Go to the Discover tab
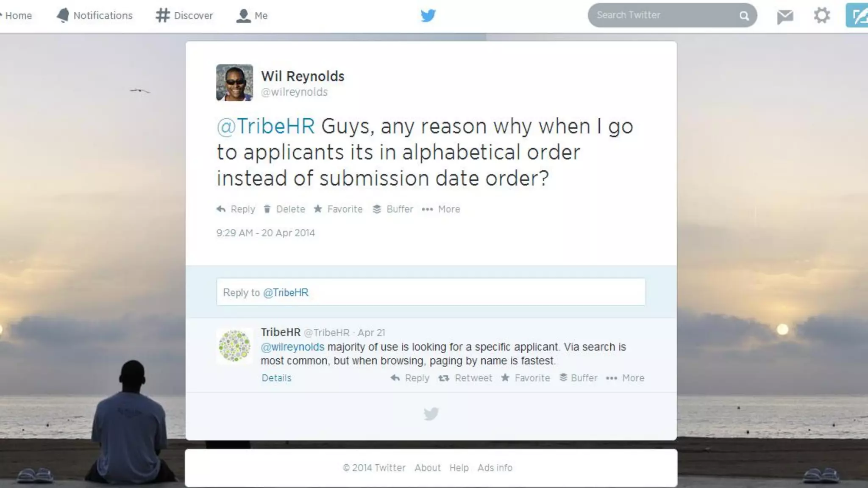This screenshot has height=488, width=868. pyautogui.click(x=184, y=16)
